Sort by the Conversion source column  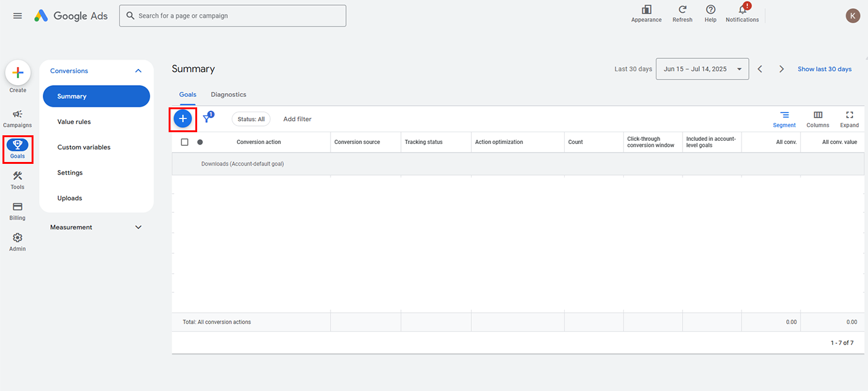point(357,142)
